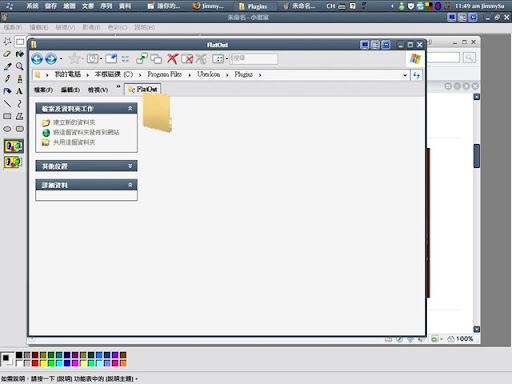Click the Views icon in FlatOut toolbar
Image resolution: width=512 pixels, height=384 pixels.
(218, 59)
